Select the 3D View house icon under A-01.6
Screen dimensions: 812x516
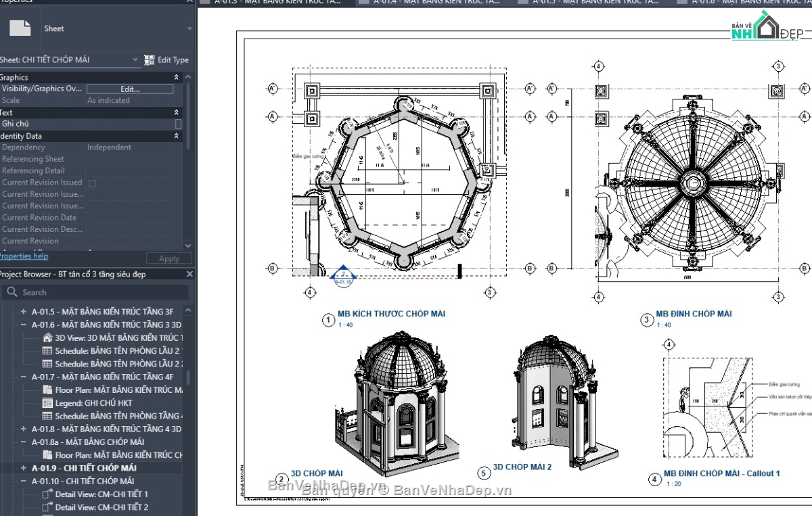(x=47, y=337)
